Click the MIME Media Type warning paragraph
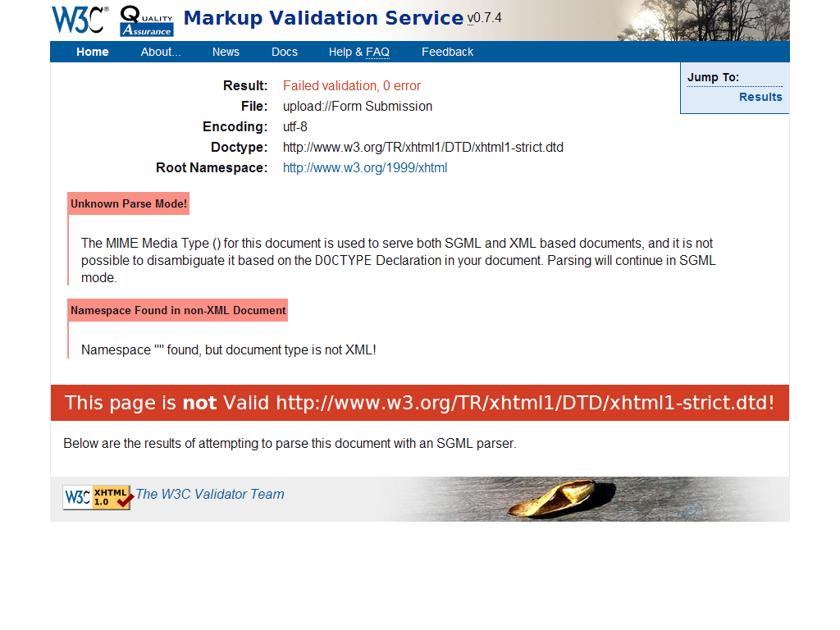The width and height of the screenshot is (840, 630). (399, 260)
